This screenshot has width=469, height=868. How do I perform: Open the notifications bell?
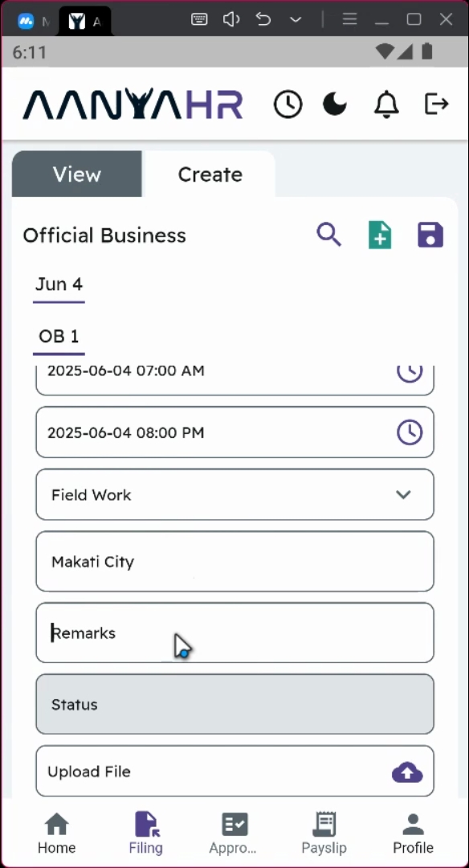pyautogui.click(x=386, y=104)
